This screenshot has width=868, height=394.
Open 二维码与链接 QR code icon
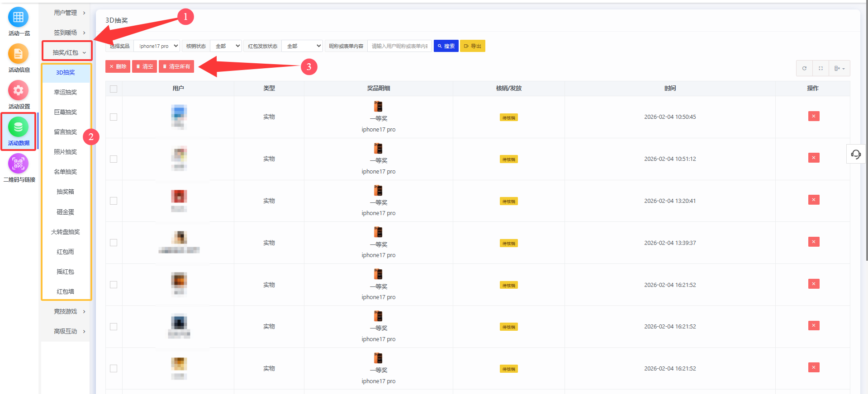click(18, 164)
